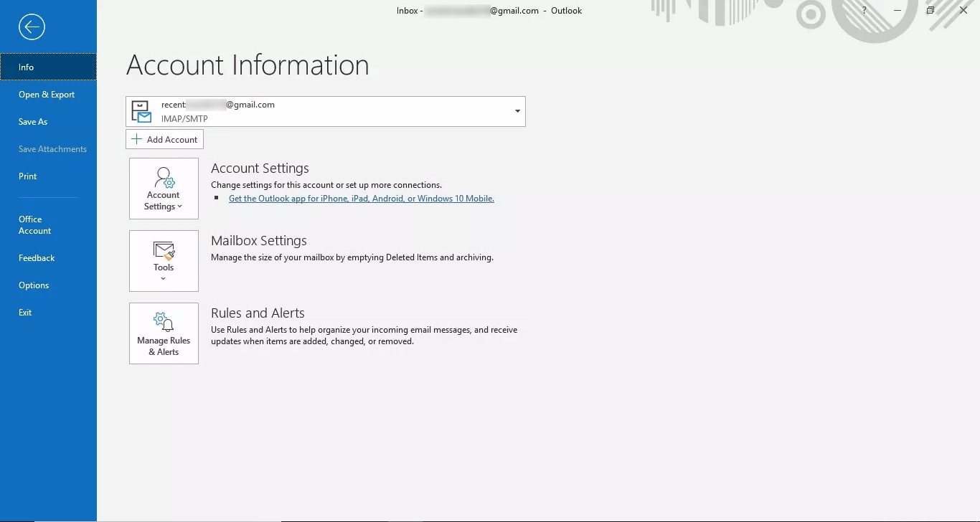Viewport: 980px width, 522px height.
Task: Close the Outlook window
Action: [963, 11]
